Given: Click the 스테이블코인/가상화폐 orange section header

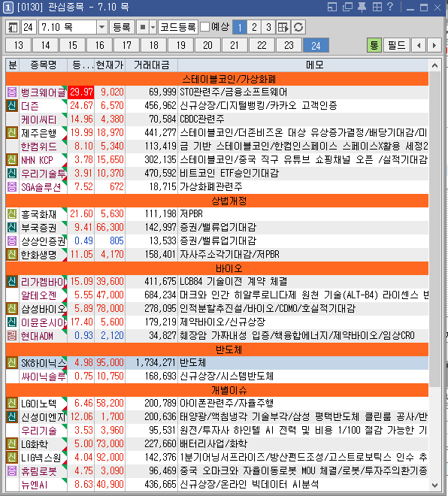Looking at the screenshot, I should point(217,79).
